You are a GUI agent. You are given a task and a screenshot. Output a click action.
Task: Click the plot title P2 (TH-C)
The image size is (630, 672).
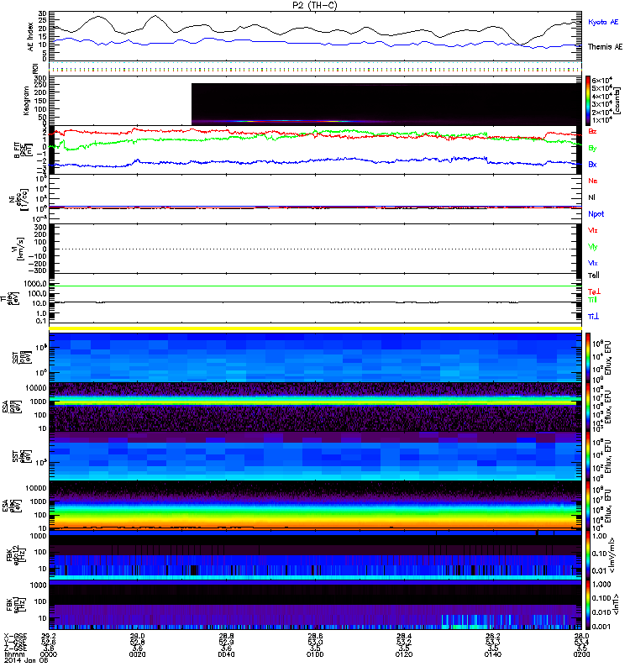[x=315, y=5]
